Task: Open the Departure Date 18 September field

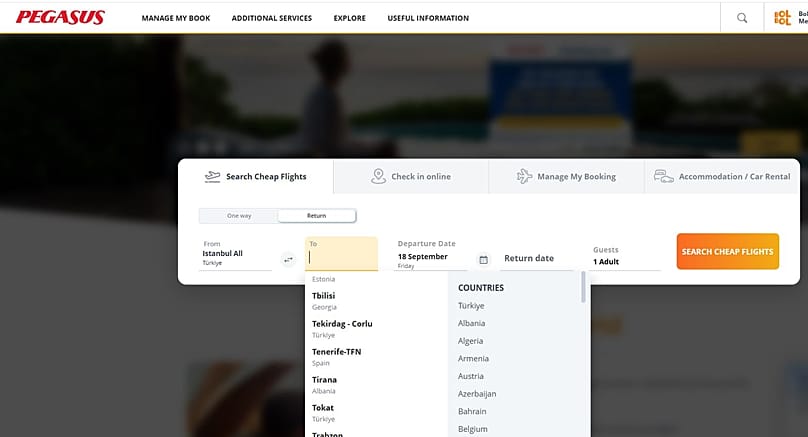Action: tap(432, 254)
